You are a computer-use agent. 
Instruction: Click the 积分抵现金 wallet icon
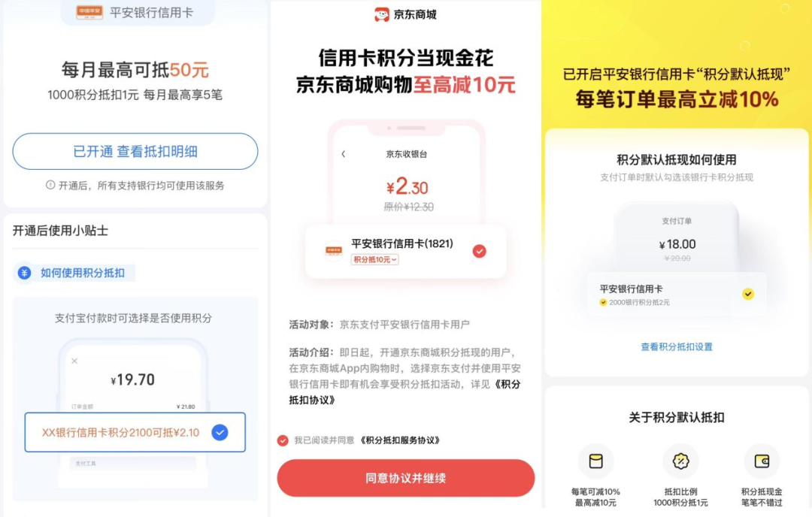click(762, 461)
